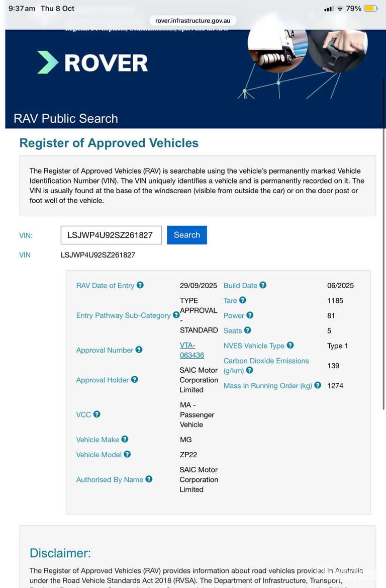
Task: Click the help icon next to Authorised By Name
Action: point(149,479)
